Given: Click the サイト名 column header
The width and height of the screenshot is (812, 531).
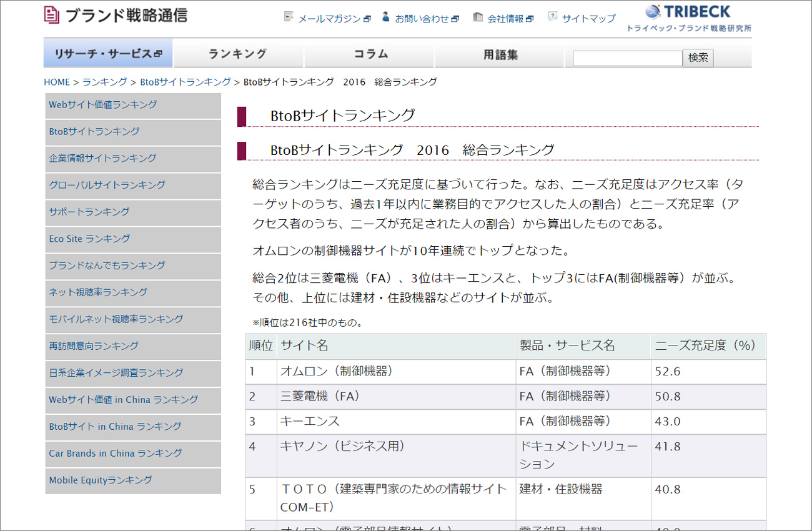Looking at the screenshot, I should [397, 346].
